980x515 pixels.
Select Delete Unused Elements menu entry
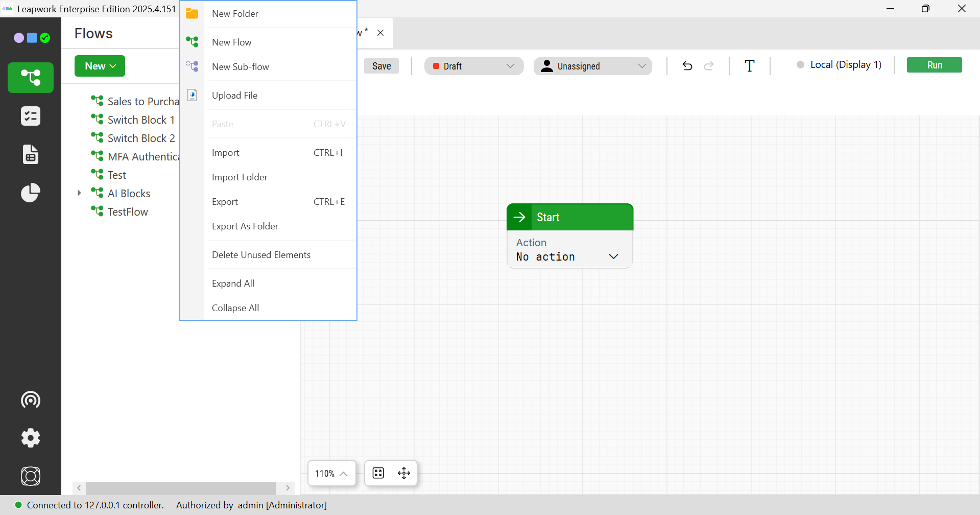pyautogui.click(x=261, y=255)
